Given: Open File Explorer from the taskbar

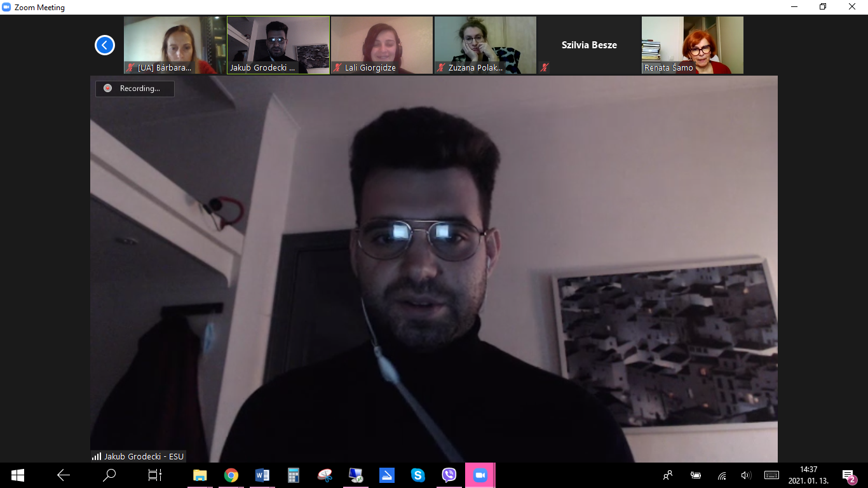Looking at the screenshot, I should [x=200, y=475].
